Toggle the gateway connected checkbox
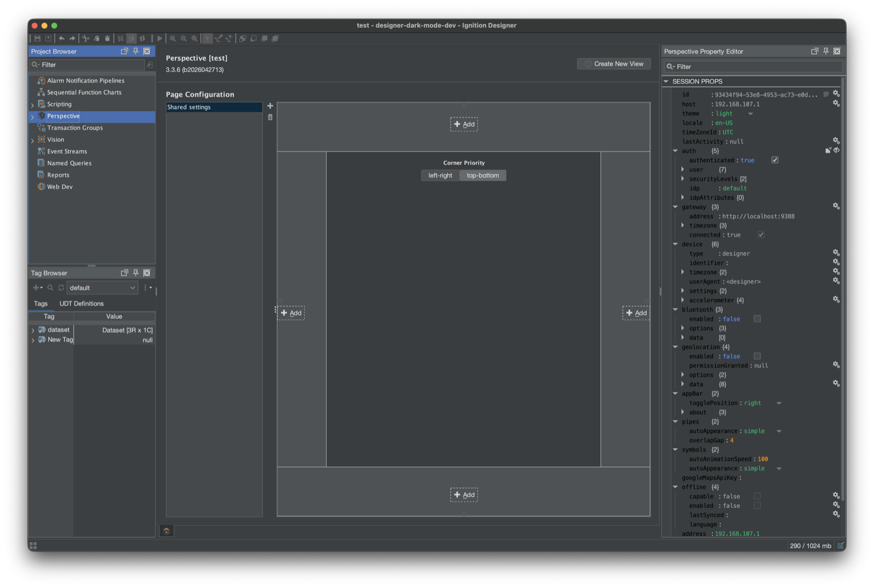This screenshot has width=874, height=588. tap(761, 235)
